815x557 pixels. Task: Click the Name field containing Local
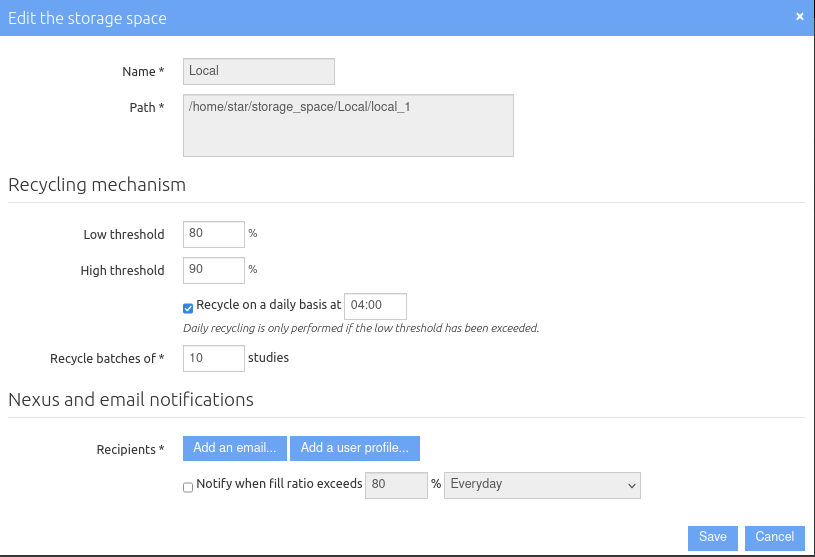(259, 71)
